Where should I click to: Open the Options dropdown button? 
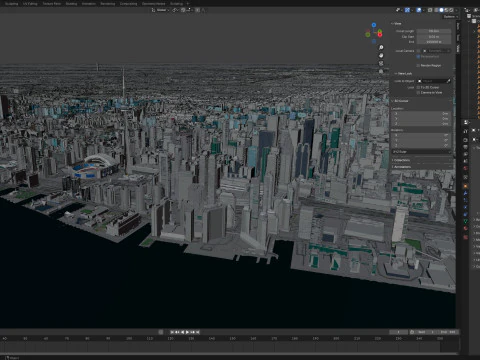pos(451,17)
